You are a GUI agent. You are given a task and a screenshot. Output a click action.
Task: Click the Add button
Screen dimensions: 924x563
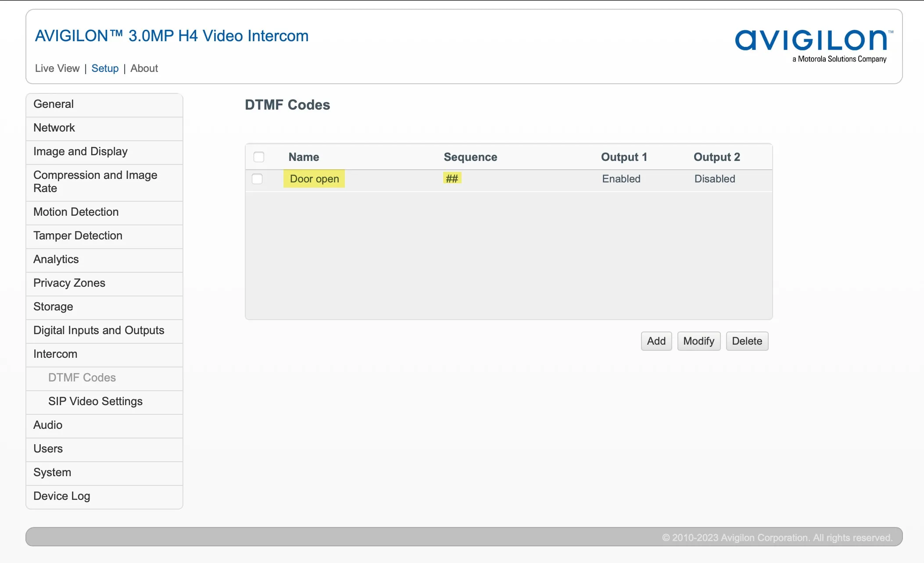[x=656, y=341]
